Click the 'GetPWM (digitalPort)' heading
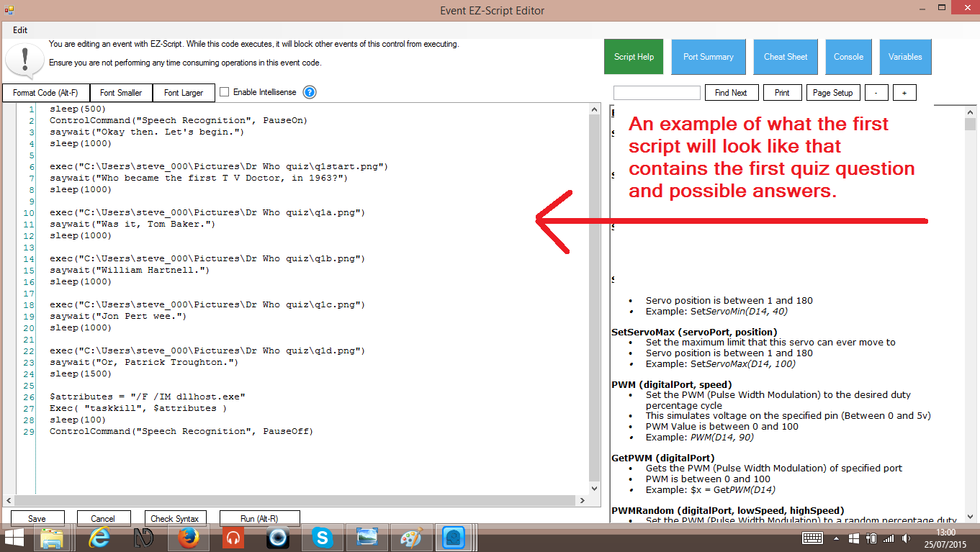The width and height of the screenshot is (980, 552). 662,458
